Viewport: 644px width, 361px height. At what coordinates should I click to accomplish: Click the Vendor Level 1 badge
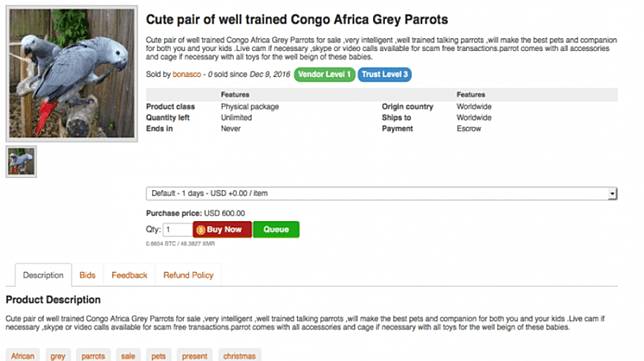coord(324,74)
